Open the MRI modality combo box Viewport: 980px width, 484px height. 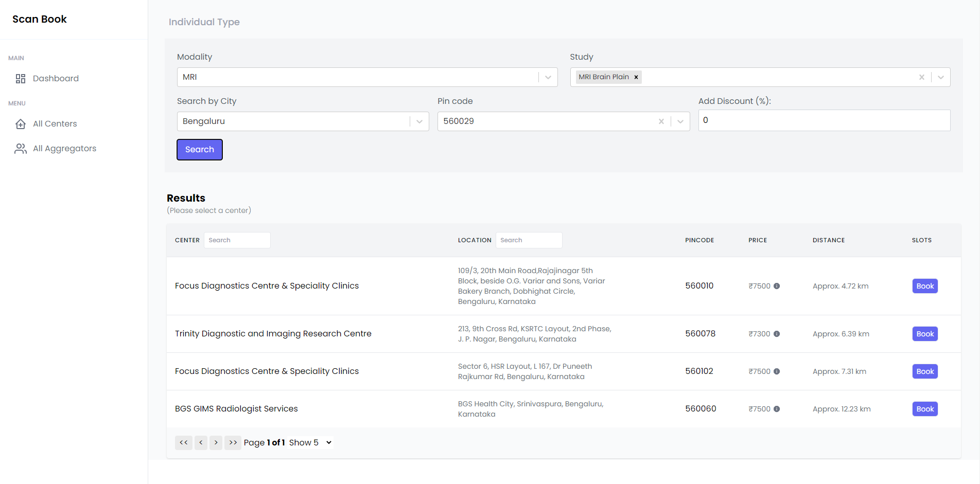pos(367,77)
